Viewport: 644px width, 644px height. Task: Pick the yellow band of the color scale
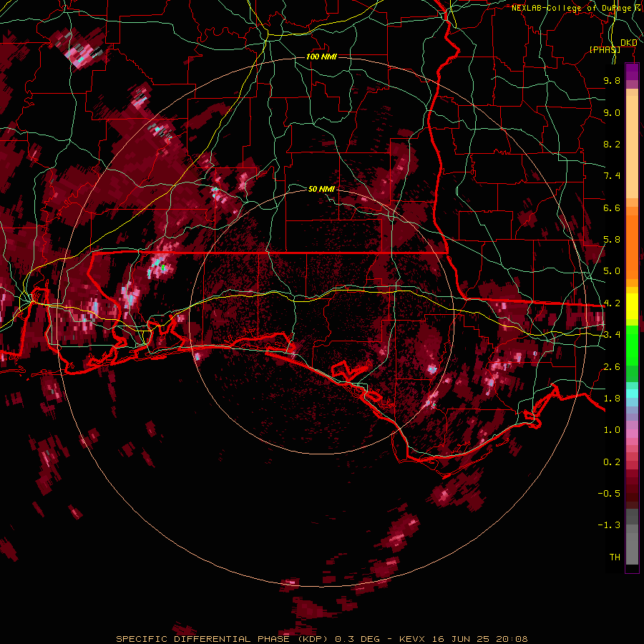632,306
